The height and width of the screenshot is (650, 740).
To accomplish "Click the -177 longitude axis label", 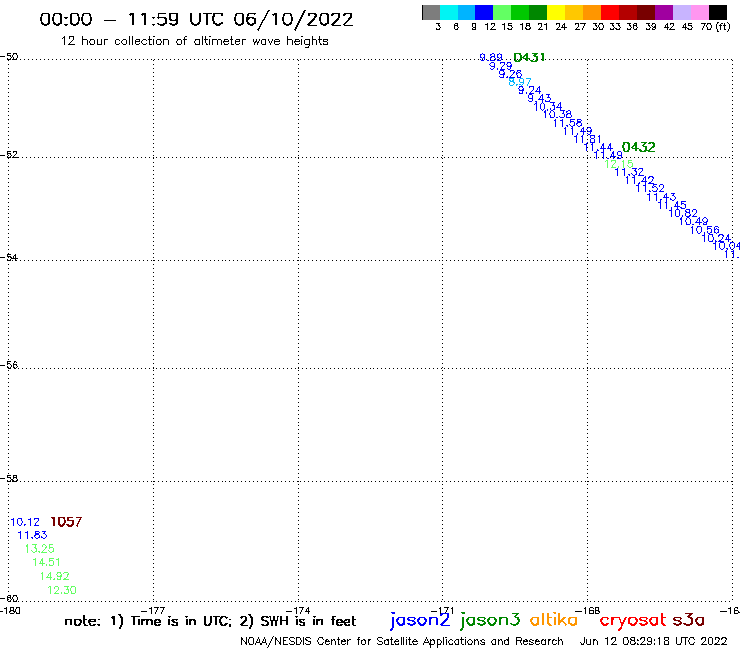I will 153,611.
